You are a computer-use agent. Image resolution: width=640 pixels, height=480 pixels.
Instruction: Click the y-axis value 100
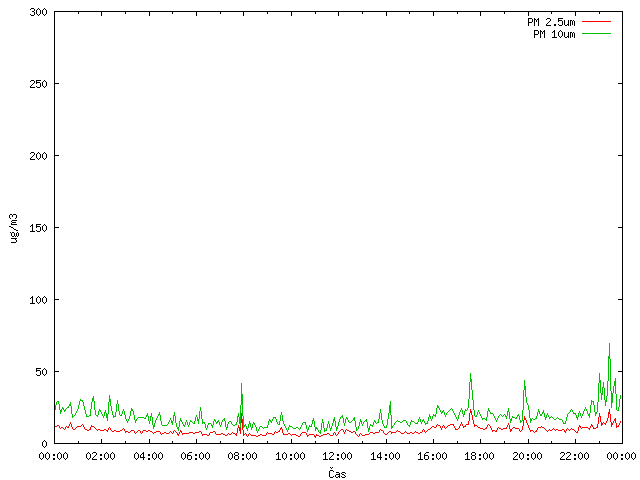tap(38, 300)
